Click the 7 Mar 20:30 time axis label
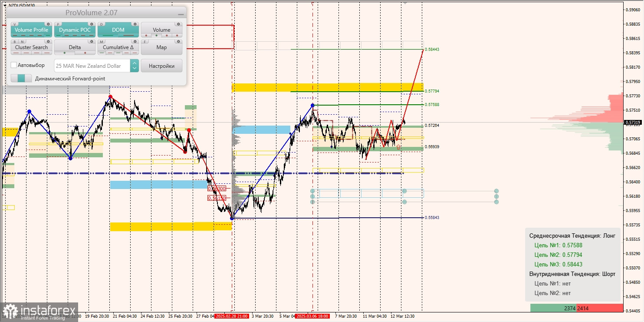Viewport: 644px width, 322px height. point(345,316)
